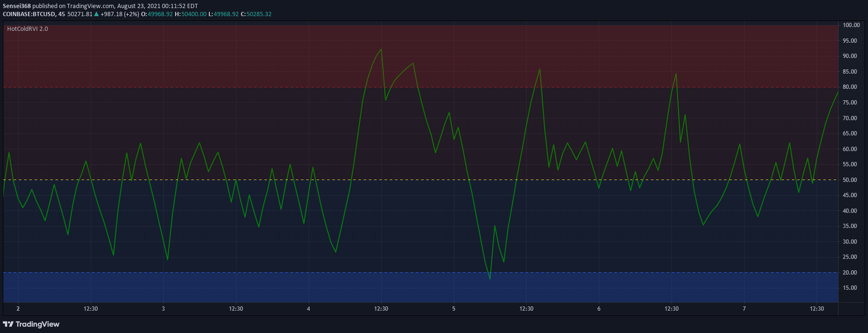Select the 85.00 scale label

[850, 72]
